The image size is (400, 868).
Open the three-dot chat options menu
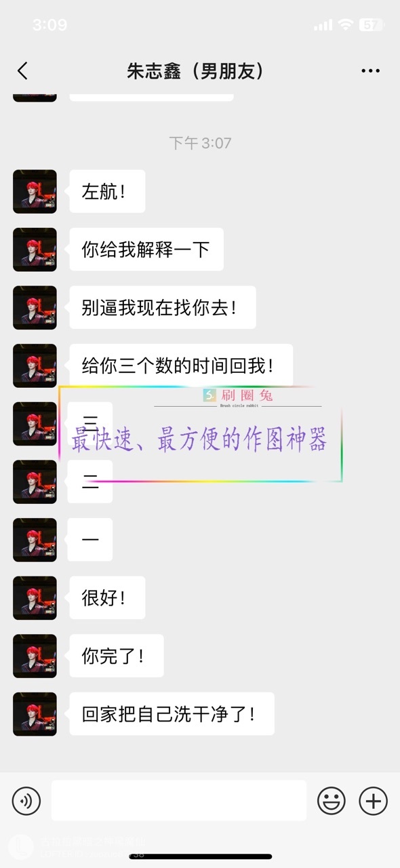[x=371, y=71]
